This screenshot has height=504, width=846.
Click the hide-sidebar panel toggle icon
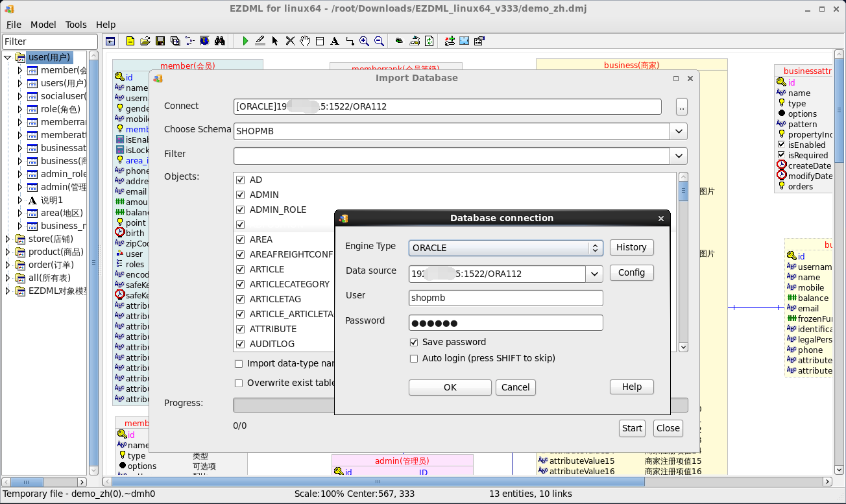pos(110,41)
